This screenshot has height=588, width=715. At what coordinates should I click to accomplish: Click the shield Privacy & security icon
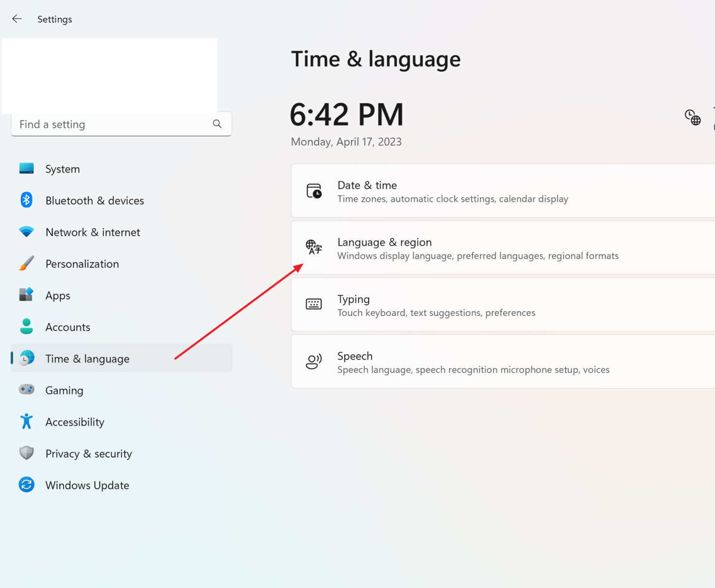pos(27,453)
